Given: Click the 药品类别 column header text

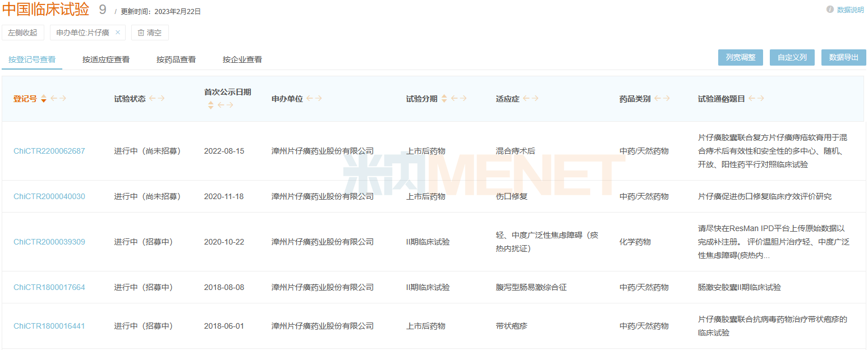Looking at the screenshot, I should (635, 99).
